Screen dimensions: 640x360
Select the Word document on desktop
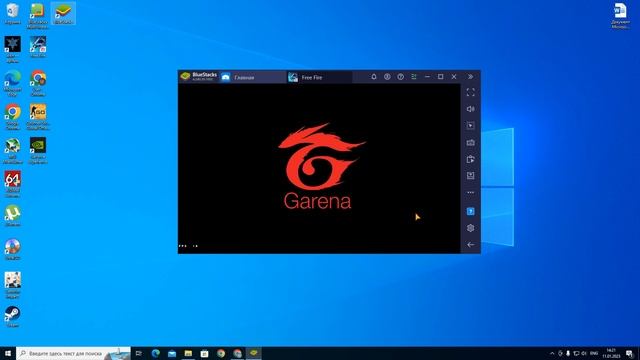click(x=620, y=16)
